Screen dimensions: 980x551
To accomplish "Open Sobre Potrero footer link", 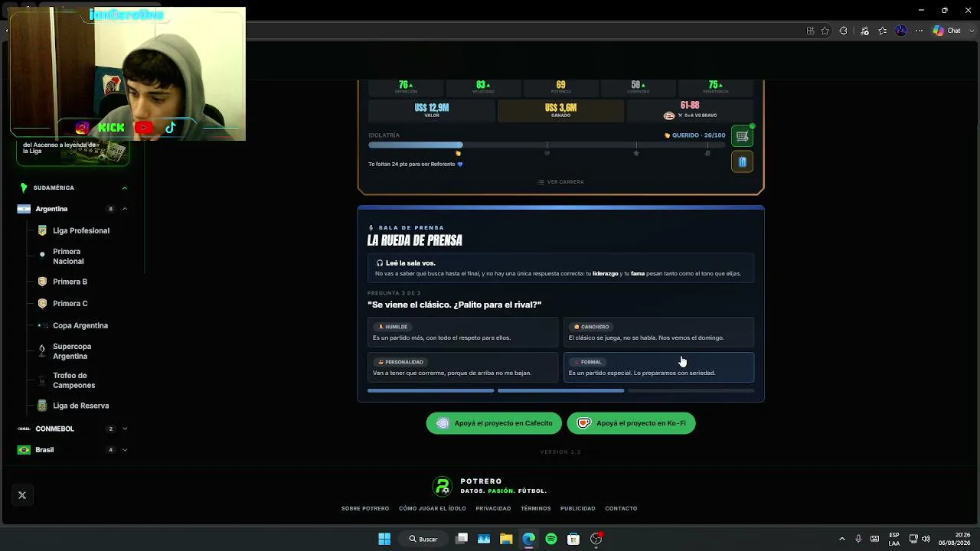I will (x=365, y=508).
